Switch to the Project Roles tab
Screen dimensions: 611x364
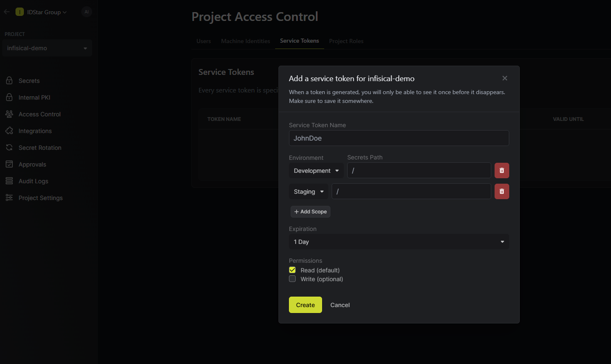coord(346,41)
